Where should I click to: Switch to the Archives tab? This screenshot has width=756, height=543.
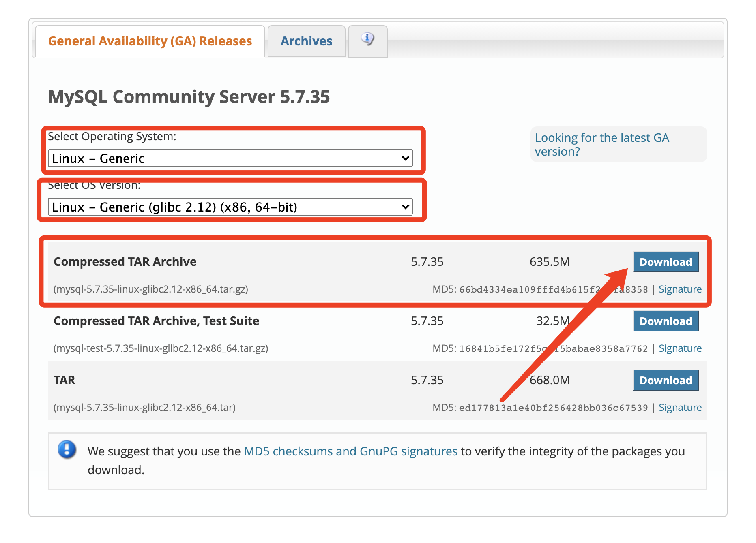click(306, 41)
